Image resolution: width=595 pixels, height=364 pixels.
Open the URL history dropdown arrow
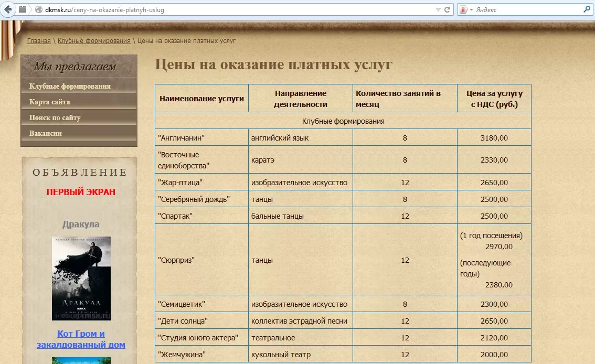(x=438, y=9)
